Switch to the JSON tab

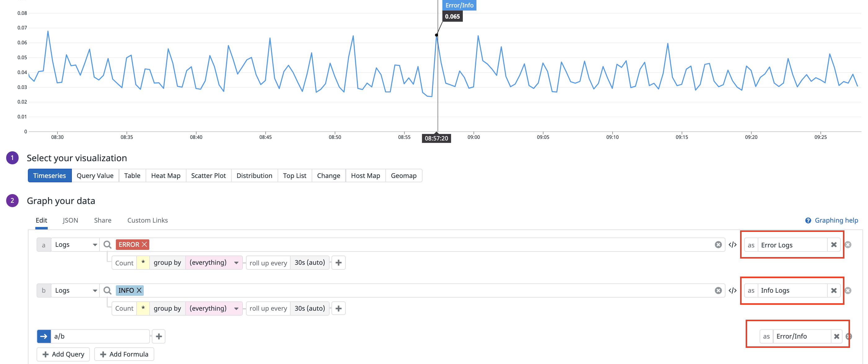[70, 220]
